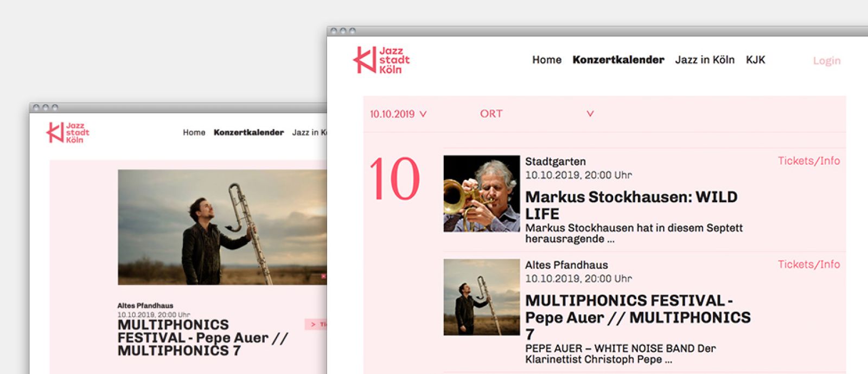Click the chevron arrow right of ORT

[590, 114]
